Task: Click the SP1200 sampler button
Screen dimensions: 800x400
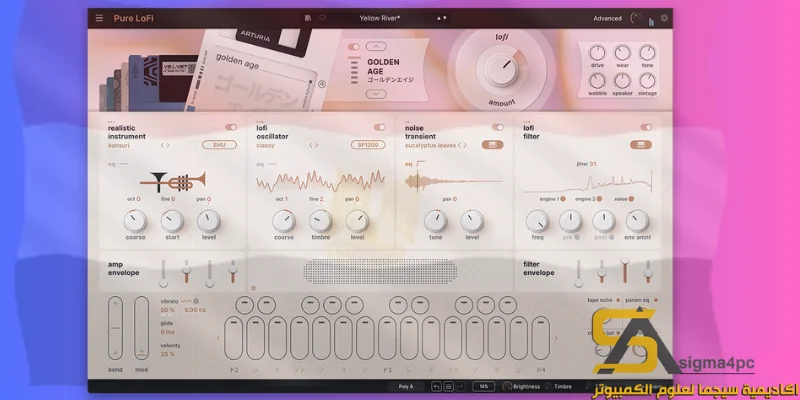Action: click(x=368, y=145)
